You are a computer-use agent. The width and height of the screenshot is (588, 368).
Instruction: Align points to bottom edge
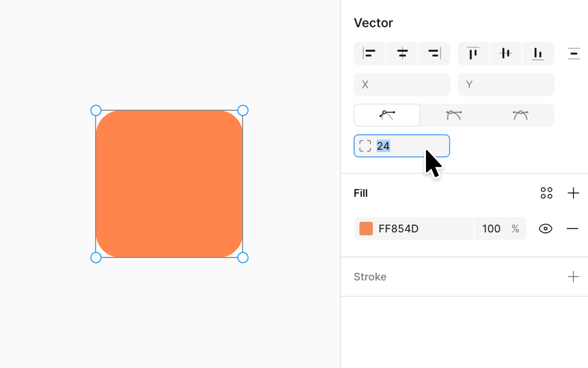pos(538,53)
